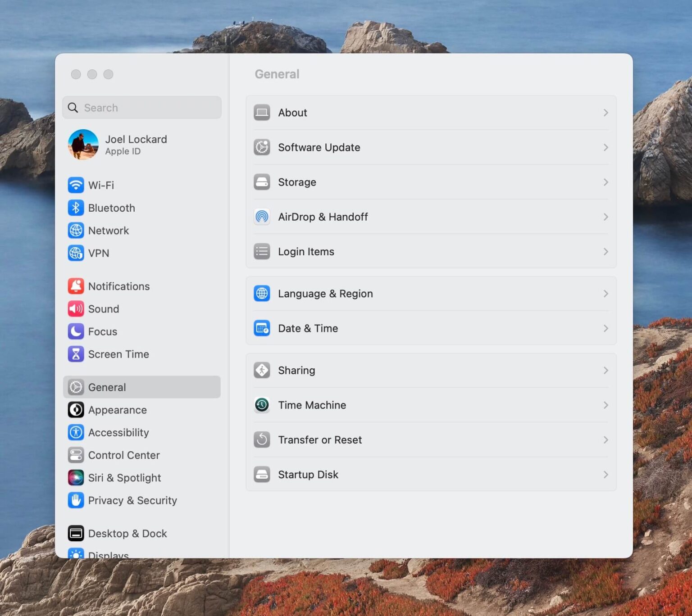Viewport: 692px width, 616px height.
Task: Open the Storage settings icon
Action: pyautogui.click(x=262, y=182)
